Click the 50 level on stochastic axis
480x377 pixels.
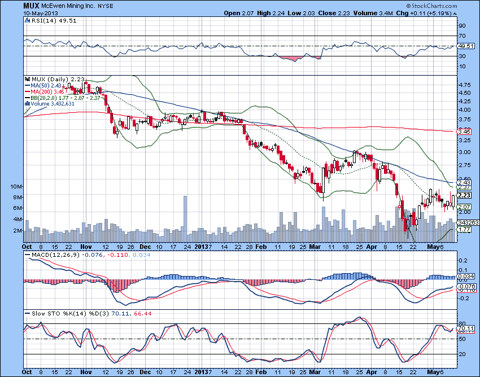pos(462,339)
